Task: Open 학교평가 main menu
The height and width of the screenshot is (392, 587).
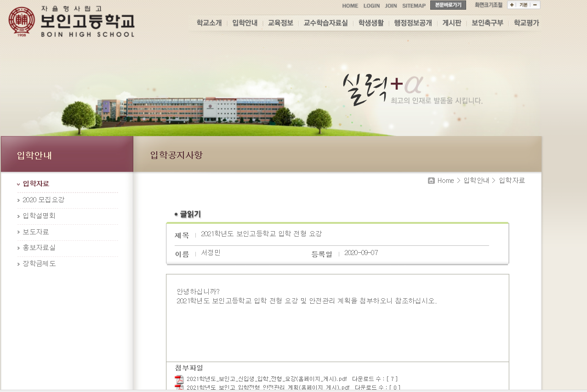Action: point(526,23)
